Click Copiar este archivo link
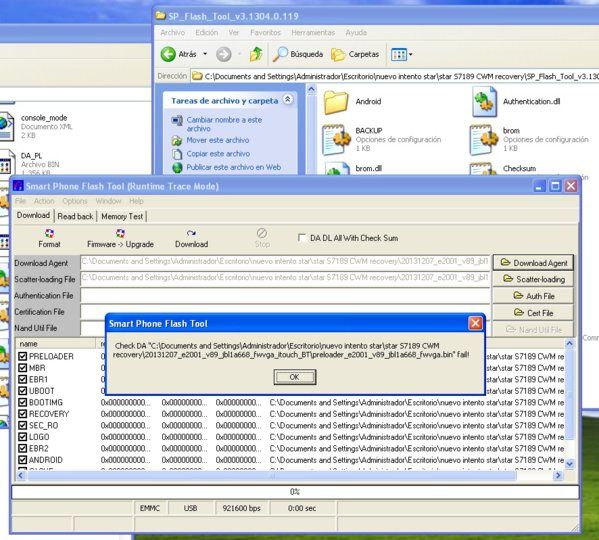Viewport: 599px width, 540px height. [218, 154]
